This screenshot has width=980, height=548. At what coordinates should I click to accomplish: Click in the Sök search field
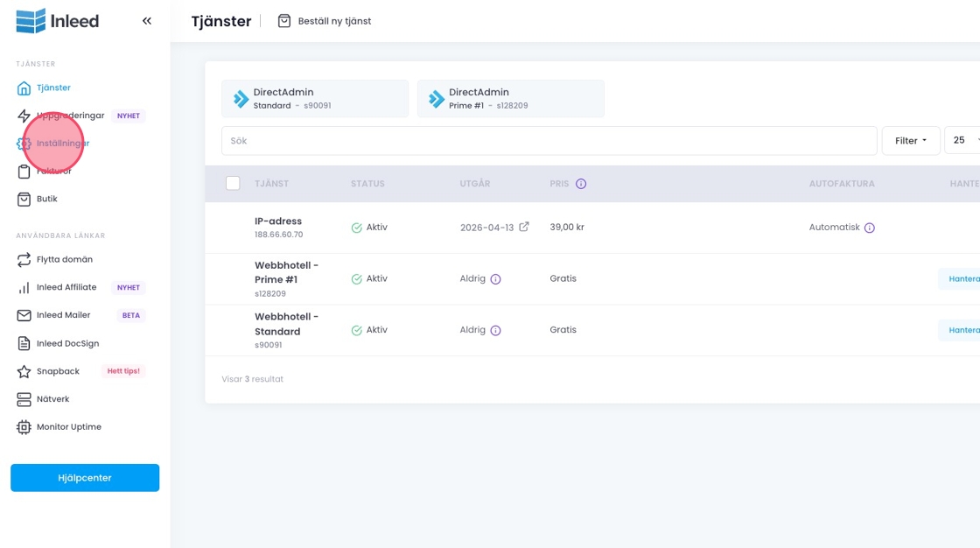(x=549, y=141)
